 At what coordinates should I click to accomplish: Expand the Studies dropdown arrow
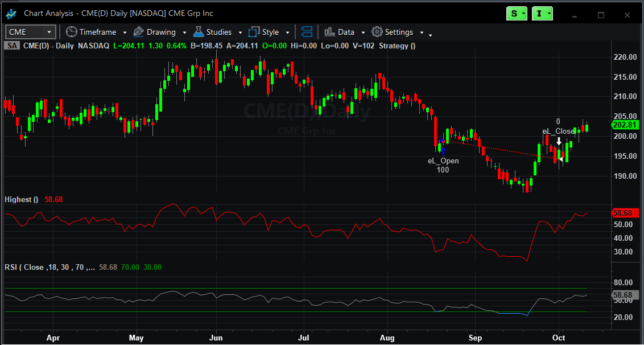[240, 32]
